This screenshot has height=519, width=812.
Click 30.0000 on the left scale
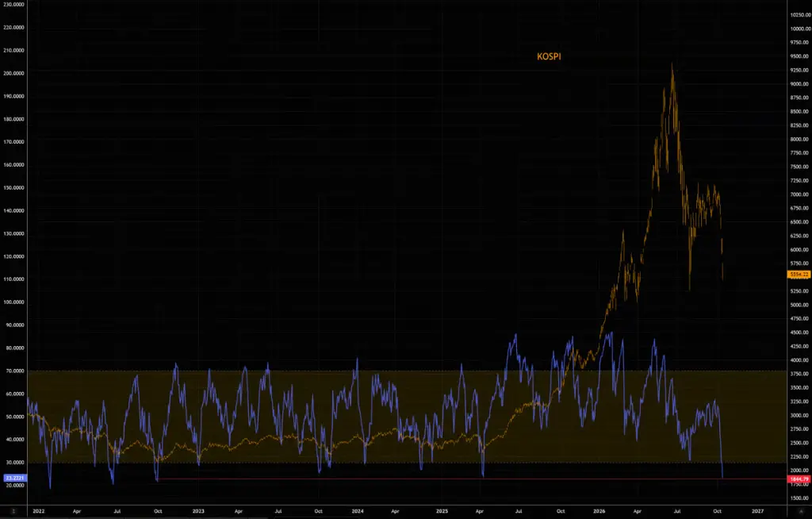tap(14, 463)
